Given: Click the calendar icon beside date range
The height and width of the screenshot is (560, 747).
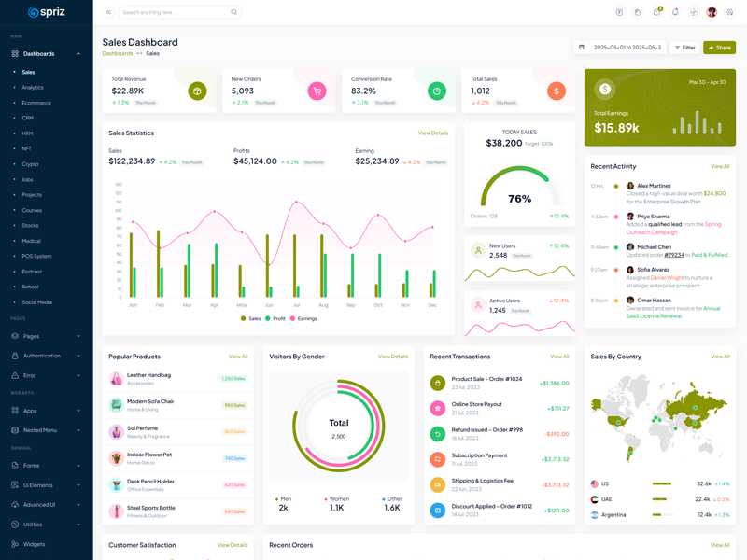Looking at the screenshot, I should coord(582,47).
